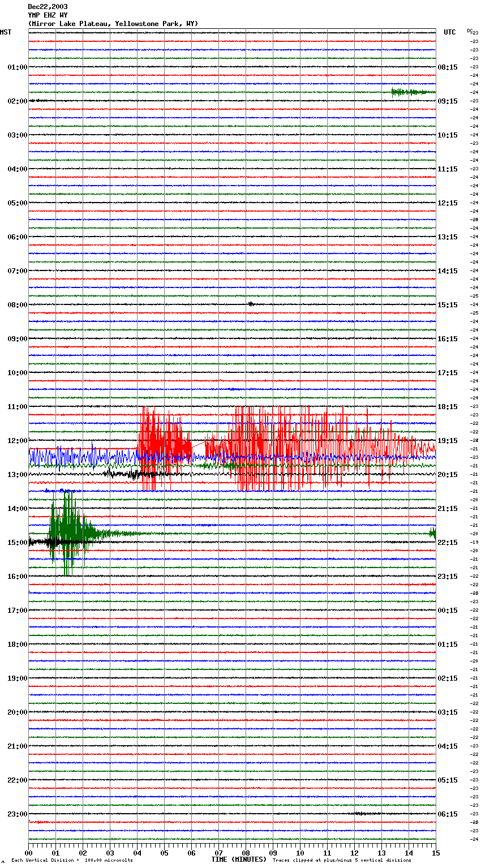Click the 19:15 UTC time label
This screenshot has width=481, height=868.
448,441
